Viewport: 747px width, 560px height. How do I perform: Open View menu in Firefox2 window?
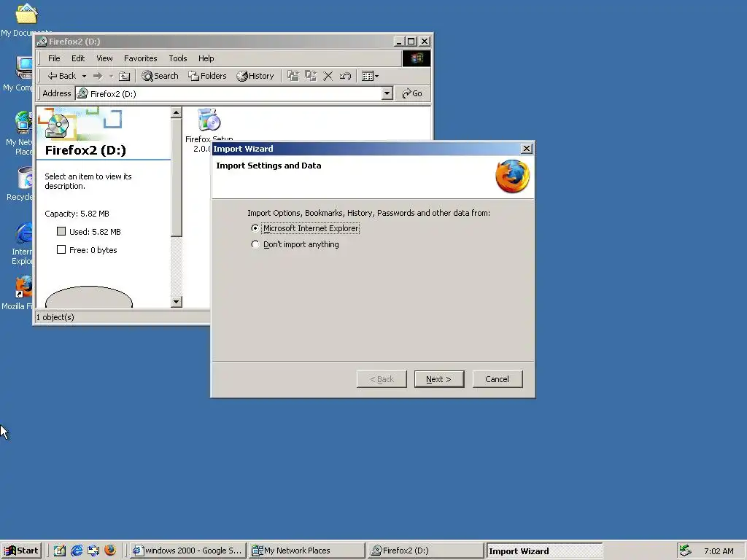(x=104, y=58)
